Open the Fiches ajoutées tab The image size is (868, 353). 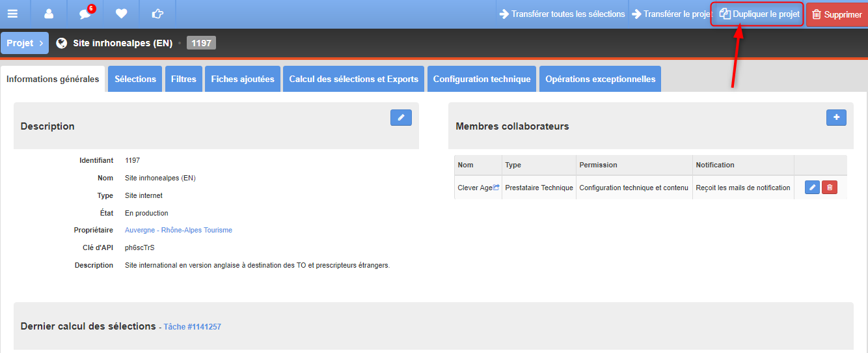coord(243,79)
